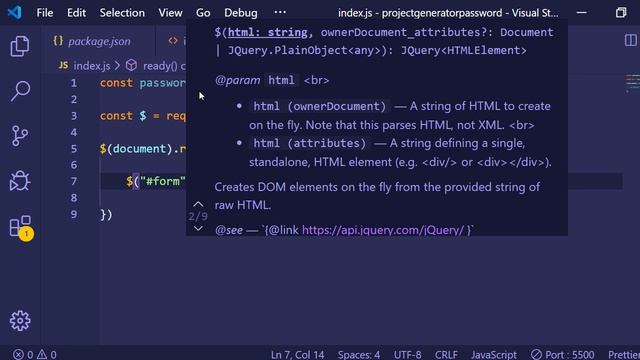Image resolution: width=640 pixels, height=360 pixels.
Task: Click line number 9 in gutter
Action: tap(73, 214)
